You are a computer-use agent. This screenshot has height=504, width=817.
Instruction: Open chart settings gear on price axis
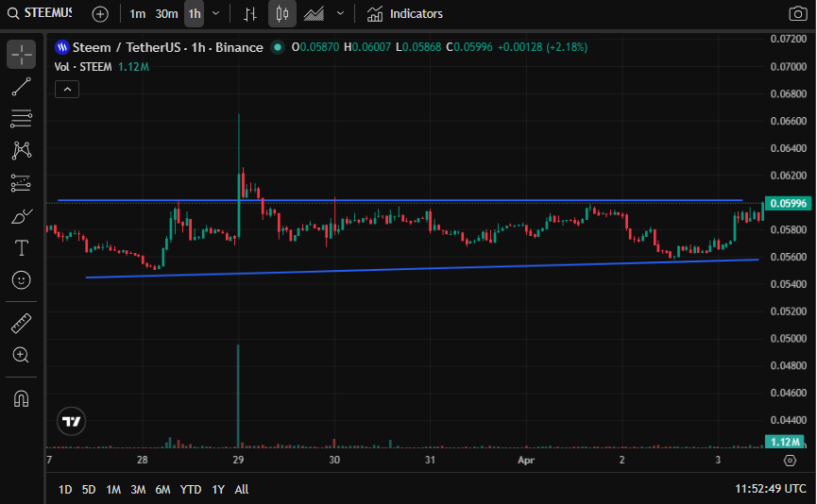click(x=791, y=461)
